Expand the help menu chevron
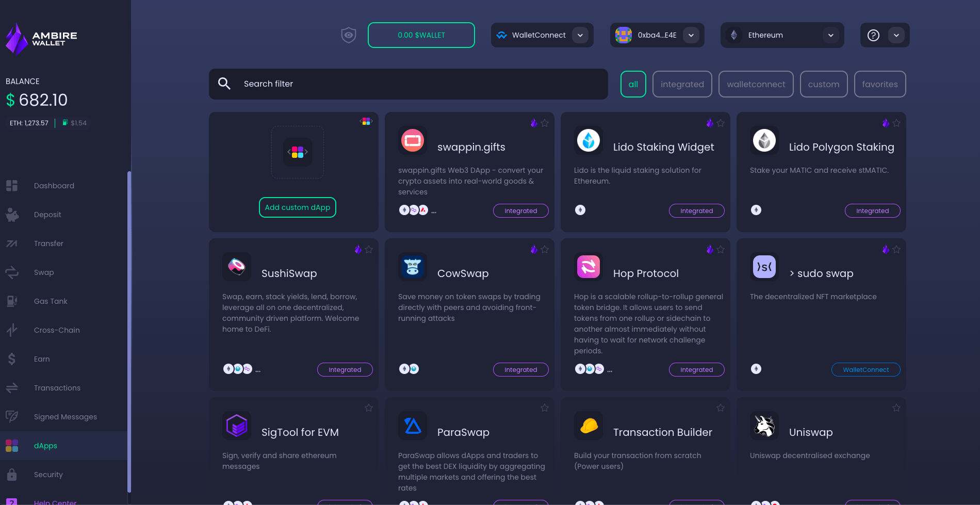The width and height of the screenshot is (980, 505). [x=896, y=35]
